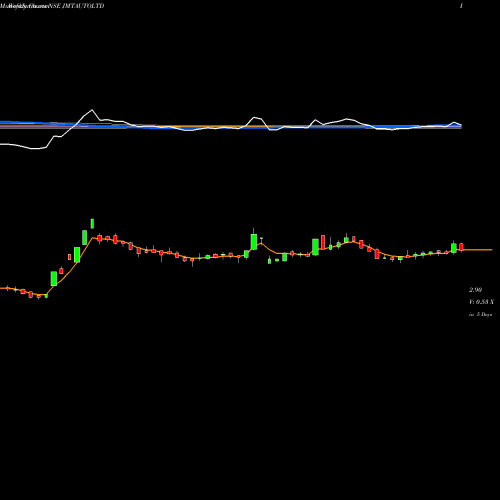The height and width of the screenshot is (500, 500).
Task: Click the volume reading V: 0.33 X
Action: coord(481,302)
